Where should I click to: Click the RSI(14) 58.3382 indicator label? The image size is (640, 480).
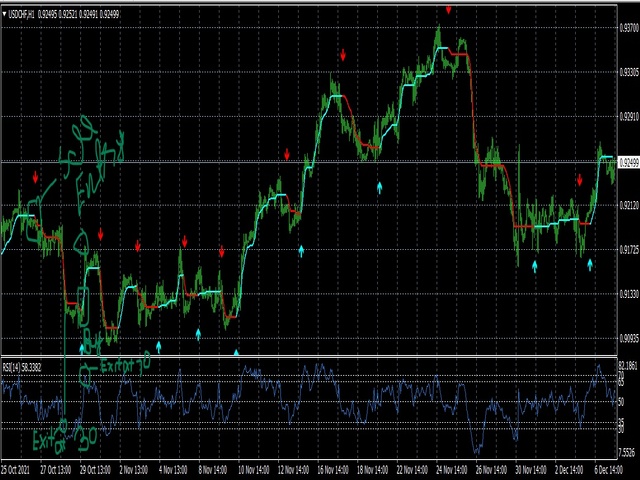click(22, 367)
